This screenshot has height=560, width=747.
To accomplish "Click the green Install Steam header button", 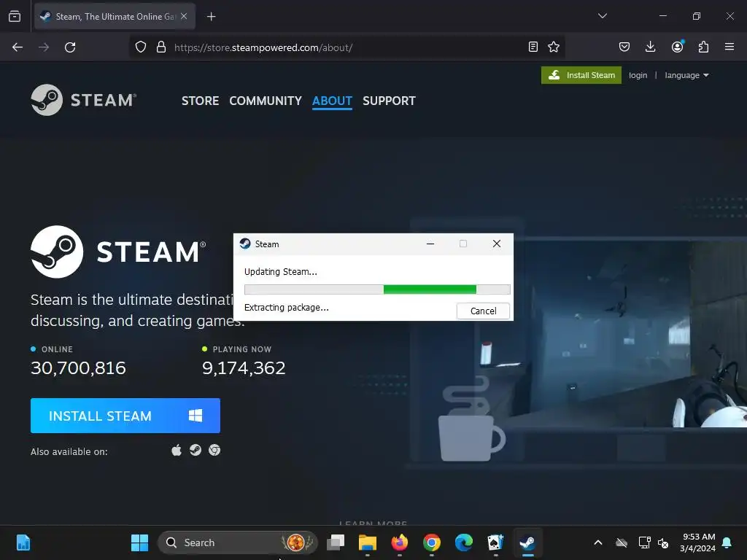I will 581,75.
